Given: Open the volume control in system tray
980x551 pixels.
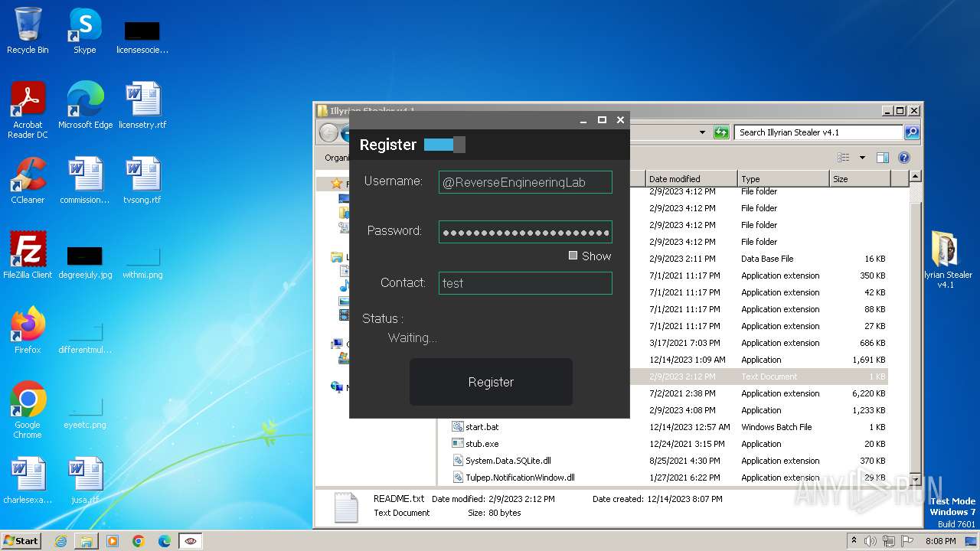Looking at the screenshot, I should [x=871, y=540].
